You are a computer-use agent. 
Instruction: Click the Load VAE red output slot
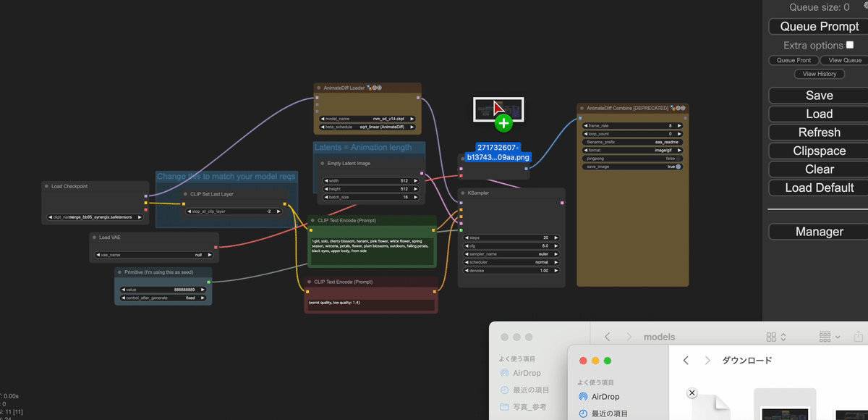[x=216, y=247]
